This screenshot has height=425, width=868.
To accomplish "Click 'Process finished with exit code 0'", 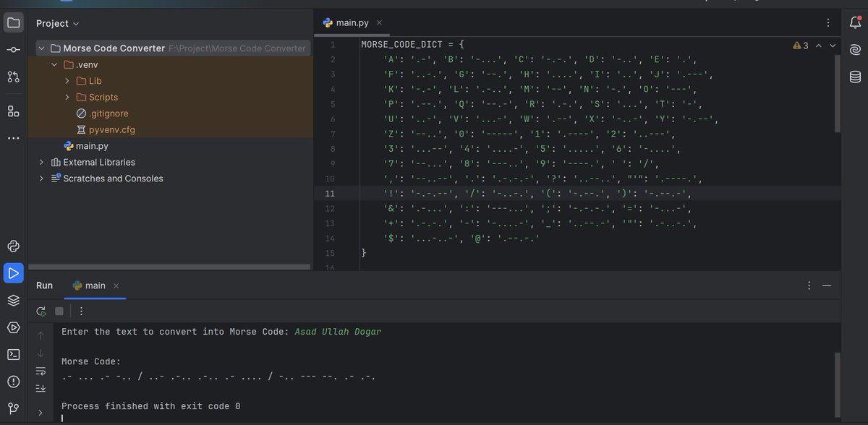I will point(150,406).
